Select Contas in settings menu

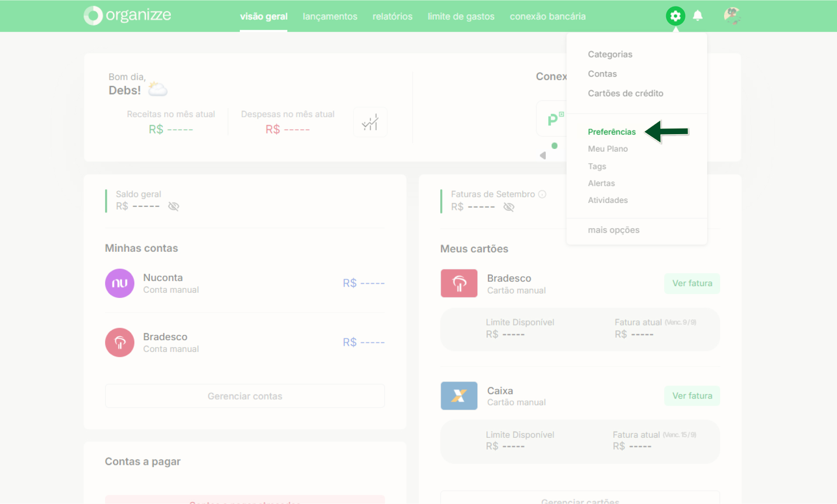point(602,74)
